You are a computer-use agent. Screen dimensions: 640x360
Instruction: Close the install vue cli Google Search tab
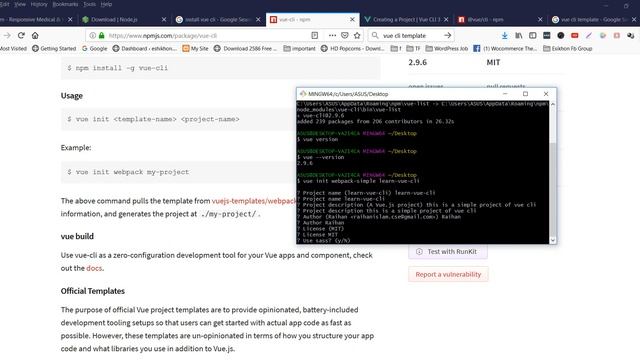[258, 19]
